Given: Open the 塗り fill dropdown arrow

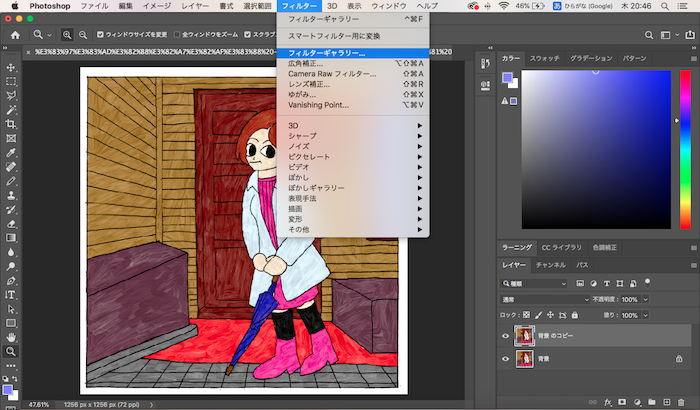Looking at the screenshot, I should point(645,315).
